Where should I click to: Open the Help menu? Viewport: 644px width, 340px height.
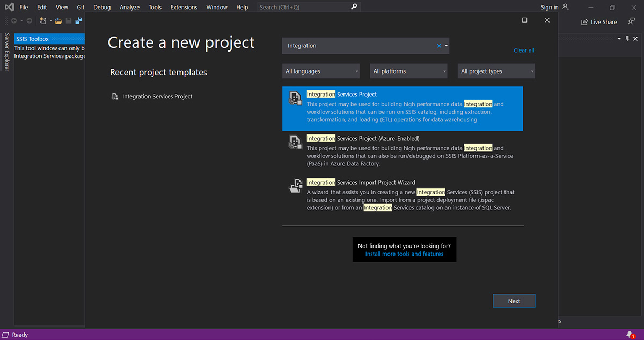(x=242, y=7)
